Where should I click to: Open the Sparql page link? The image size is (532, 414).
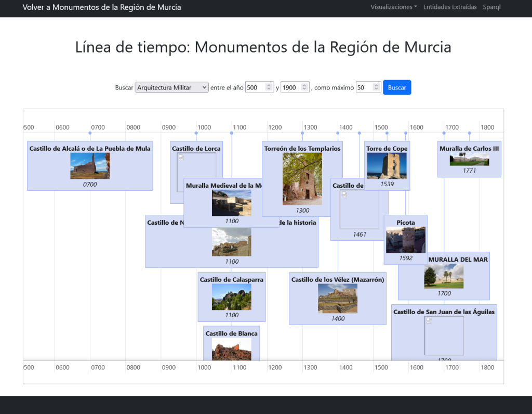click(x=491, y=7)
